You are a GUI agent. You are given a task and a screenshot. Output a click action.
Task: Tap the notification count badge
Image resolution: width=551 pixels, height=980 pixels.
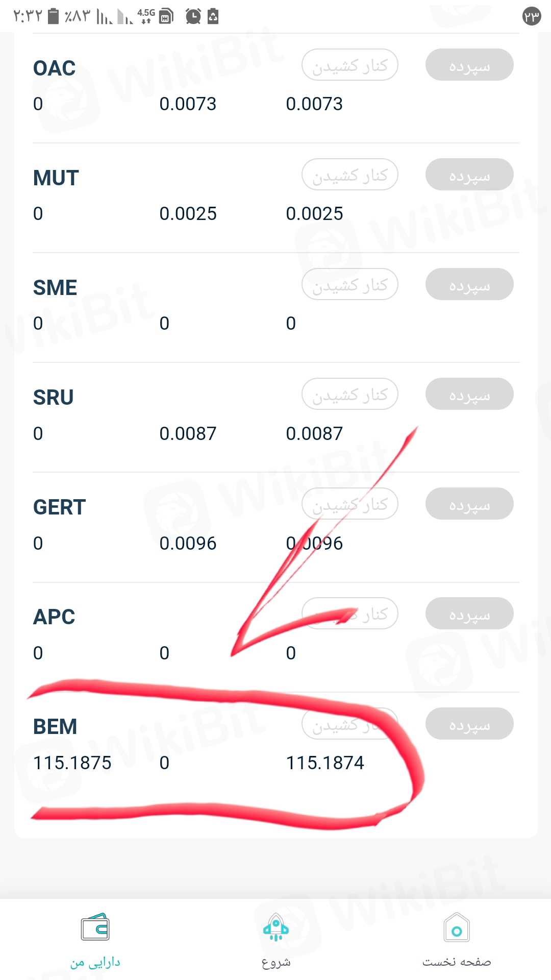pos(532,16)
